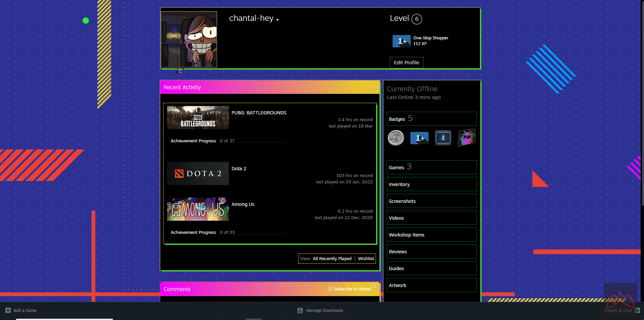Select the blue 1+ badge in Badges row
Image resolution: width=644 pixels, height=320 pixels.
click(x=419, y=138)
